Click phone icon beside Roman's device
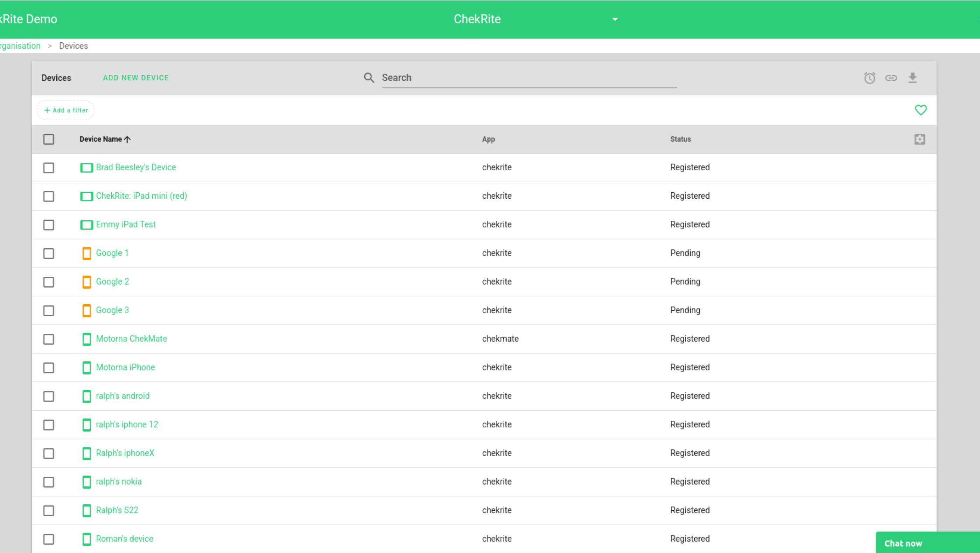 point(87,539)
